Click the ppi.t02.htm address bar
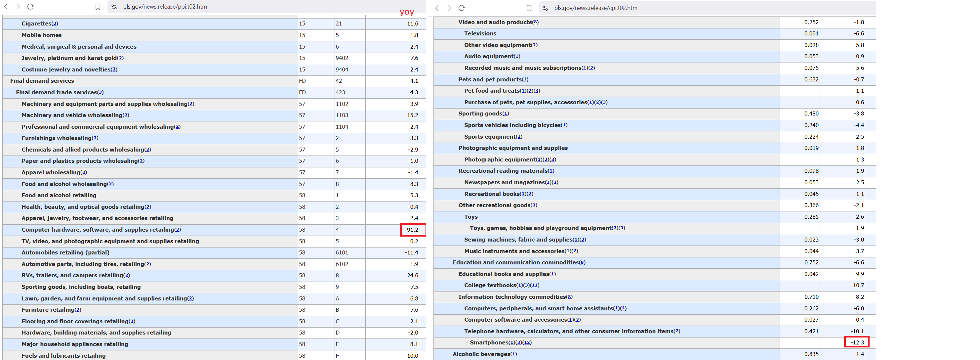 click(165, 7)
